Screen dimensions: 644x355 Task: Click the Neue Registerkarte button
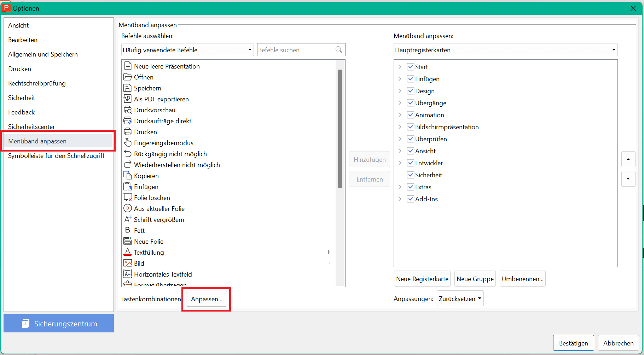pos(422,279)
